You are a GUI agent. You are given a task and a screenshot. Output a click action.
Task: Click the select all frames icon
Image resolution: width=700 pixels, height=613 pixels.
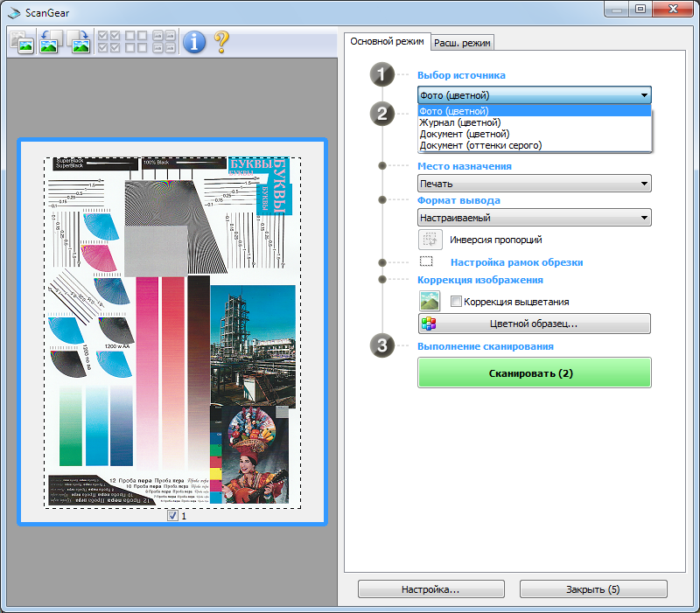(x=108, y=42)
